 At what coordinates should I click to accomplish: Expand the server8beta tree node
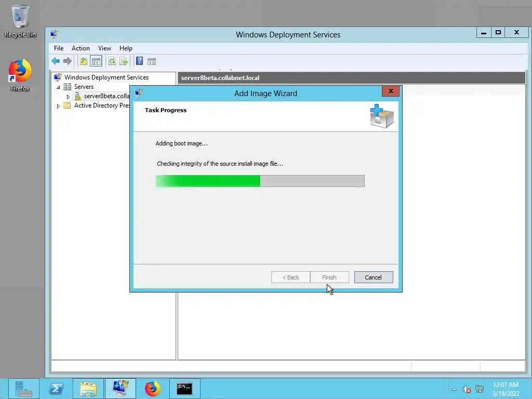pyautogui.click(x=68, y=97)
